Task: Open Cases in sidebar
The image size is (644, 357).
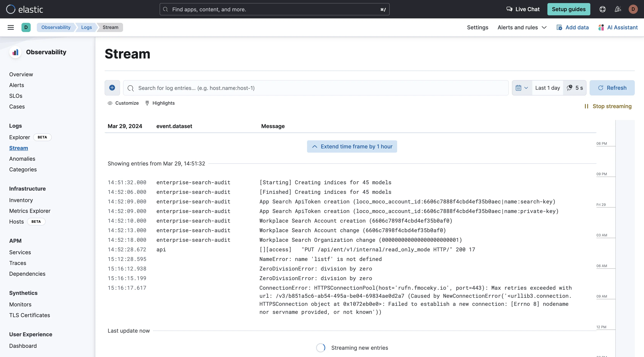Action: coord(17,106)
